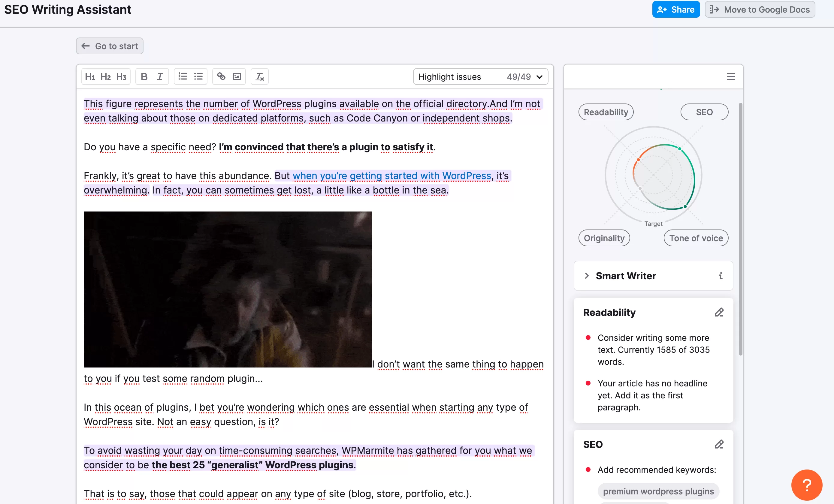This screenshot has width=834, height=504.
Task: Click the image insertion icon
Action: pyautogui.click(x=237, y=76)
